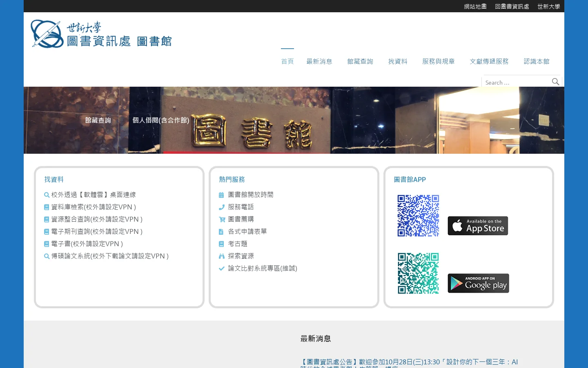Click shopping cart icon beside 圖書薦購
This screenshot has height=368, width=588.
pos(222,220)
